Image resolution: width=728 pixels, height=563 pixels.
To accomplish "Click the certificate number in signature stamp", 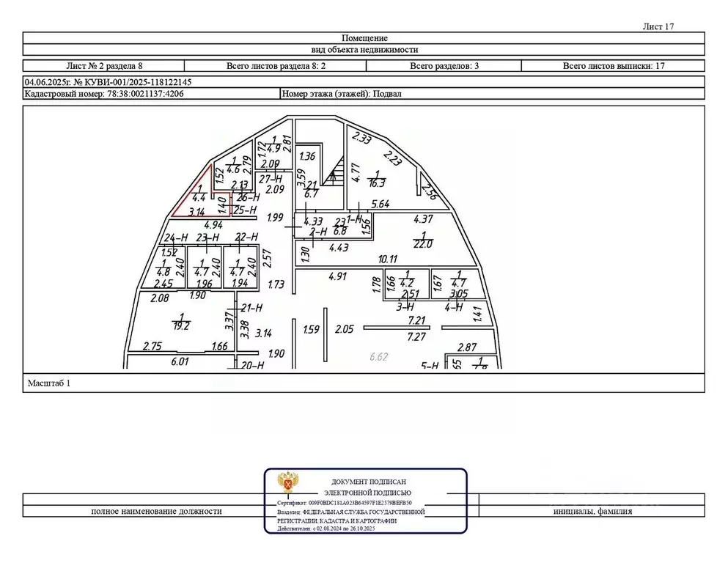I will (355, 504).
